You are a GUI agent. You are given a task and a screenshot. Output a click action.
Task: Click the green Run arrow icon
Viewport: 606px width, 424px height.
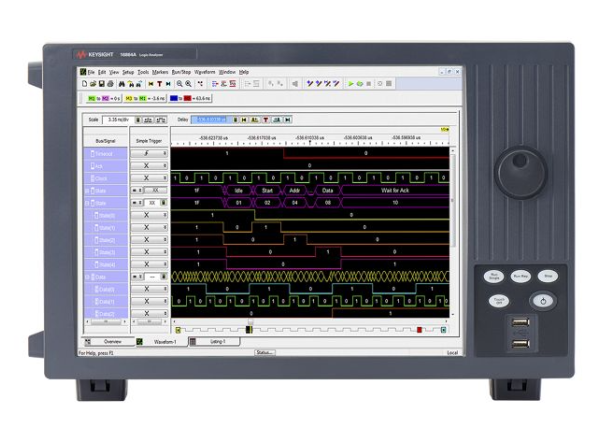[x=351, y=83]
